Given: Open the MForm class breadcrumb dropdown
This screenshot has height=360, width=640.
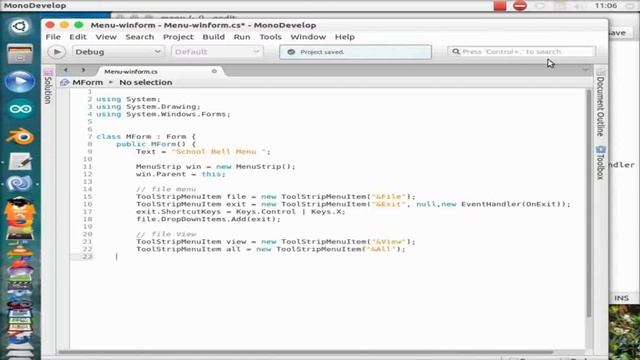Looking at the screenshot, I should tap(88, 82).
